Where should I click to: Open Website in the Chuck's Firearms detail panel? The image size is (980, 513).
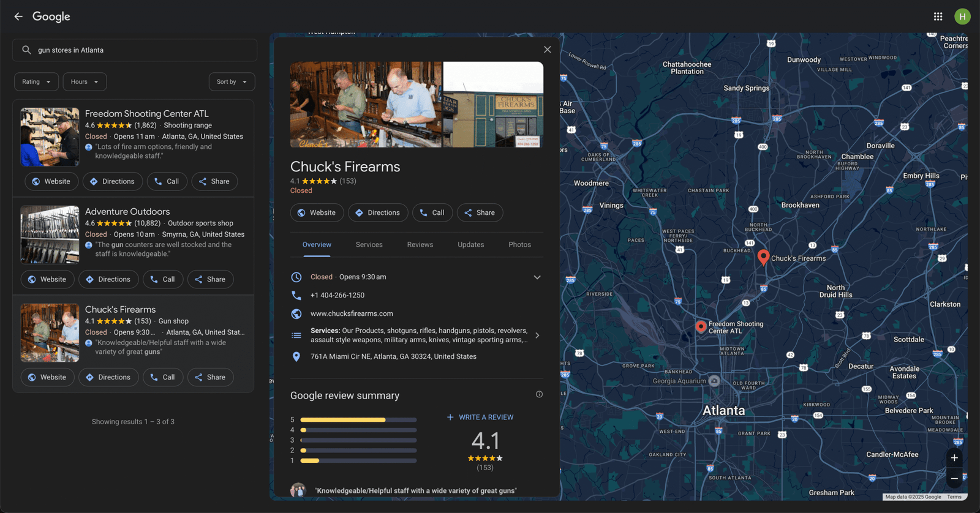(x=317, y=212)
